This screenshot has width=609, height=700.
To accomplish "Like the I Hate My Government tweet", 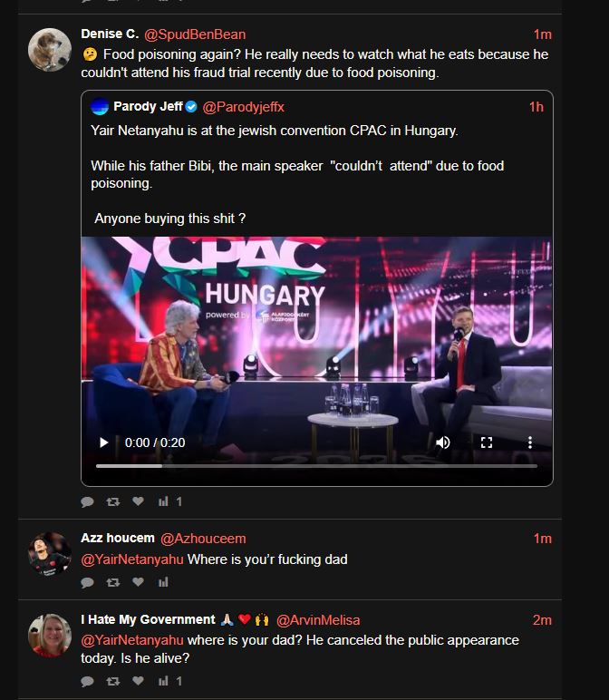I will pyautogui.click(x=139, y=680).
